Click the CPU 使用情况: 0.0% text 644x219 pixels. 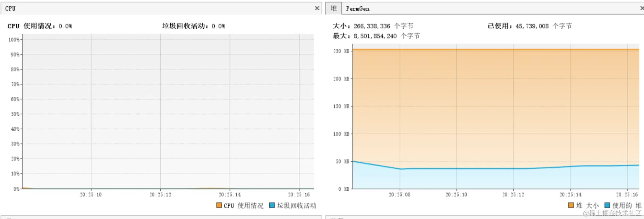[40, 26]
